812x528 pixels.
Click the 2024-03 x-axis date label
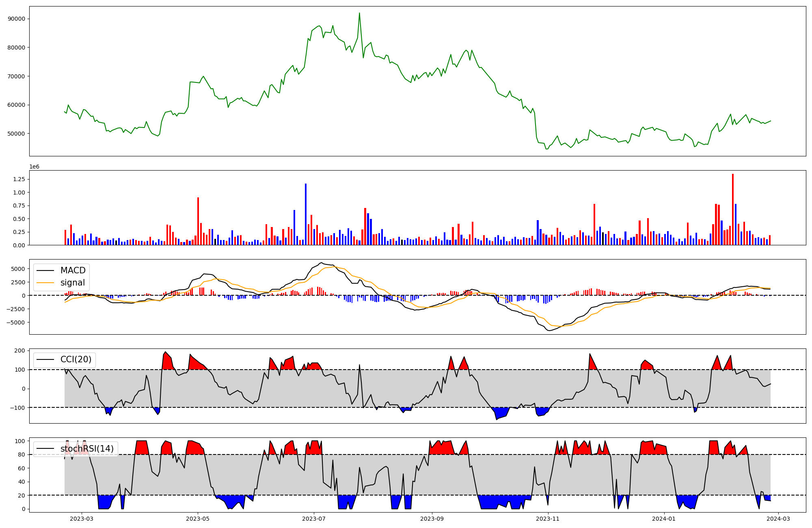(778, 519)
